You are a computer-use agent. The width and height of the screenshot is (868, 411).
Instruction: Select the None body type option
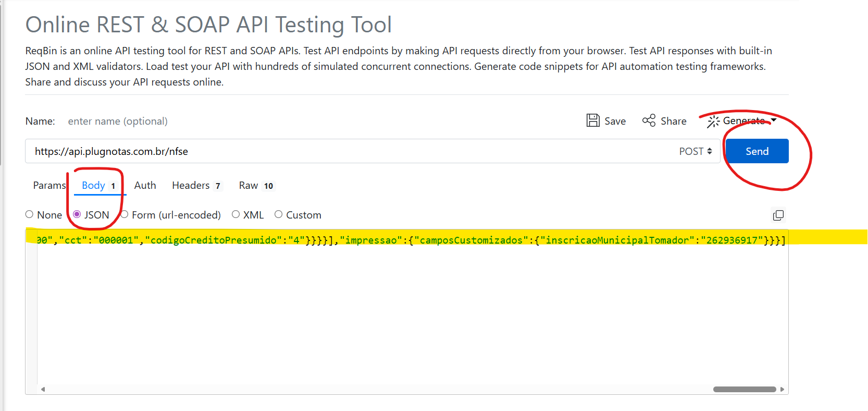[30, 214]
